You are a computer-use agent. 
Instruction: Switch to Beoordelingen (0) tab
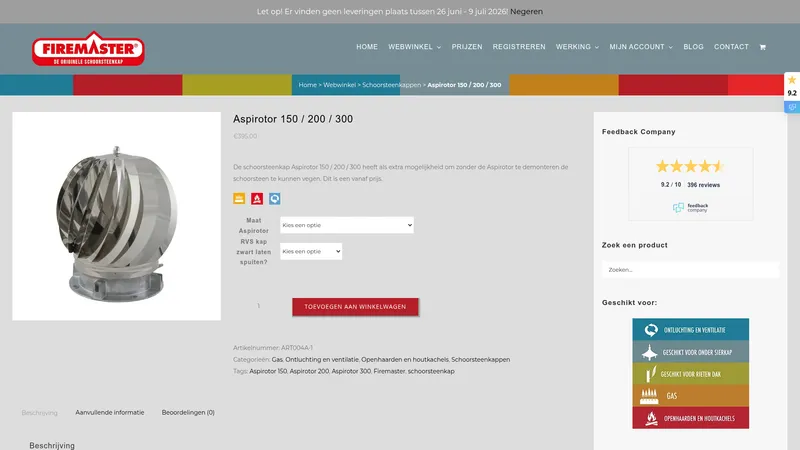[x=188, y=412]
